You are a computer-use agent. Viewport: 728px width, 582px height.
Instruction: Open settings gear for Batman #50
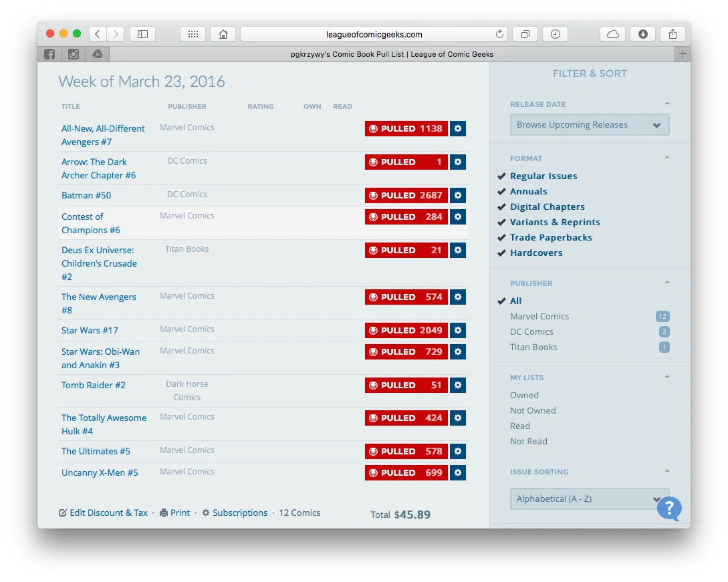[x=458, y=195]
